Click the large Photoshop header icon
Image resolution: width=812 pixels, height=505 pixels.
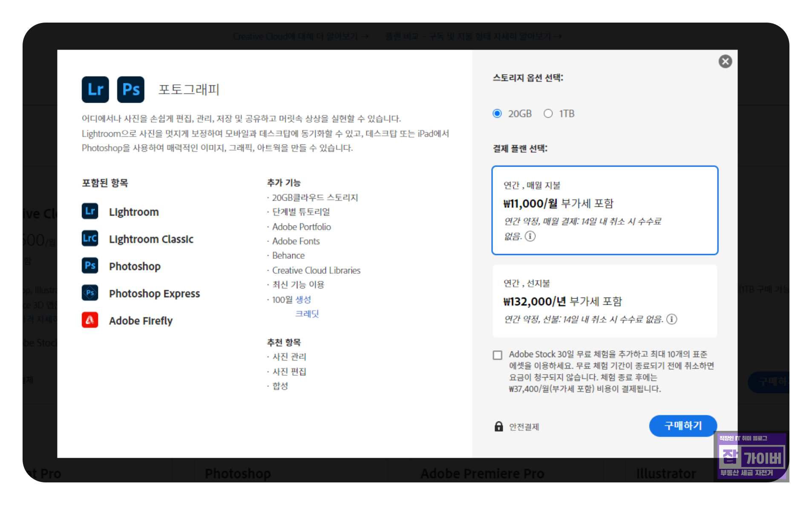130,89
